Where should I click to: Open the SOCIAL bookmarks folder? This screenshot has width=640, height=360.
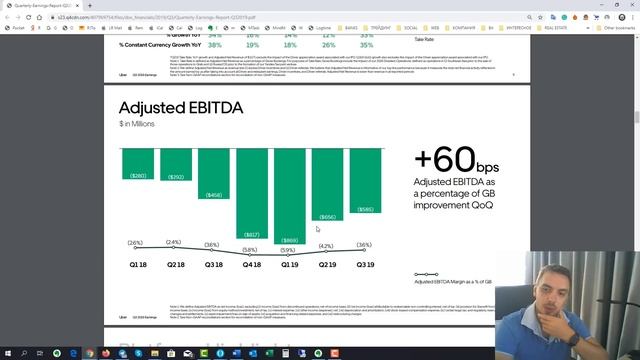[407, 28]
